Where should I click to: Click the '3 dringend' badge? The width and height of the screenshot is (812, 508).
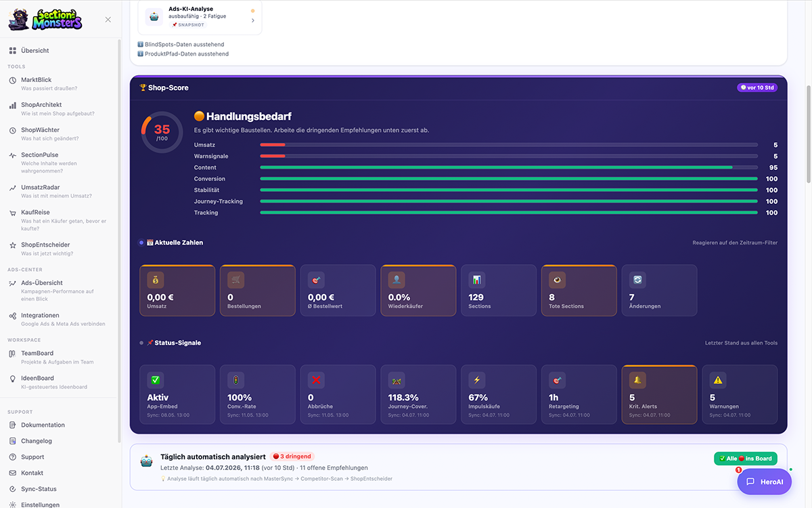click(x=292, y=457)
